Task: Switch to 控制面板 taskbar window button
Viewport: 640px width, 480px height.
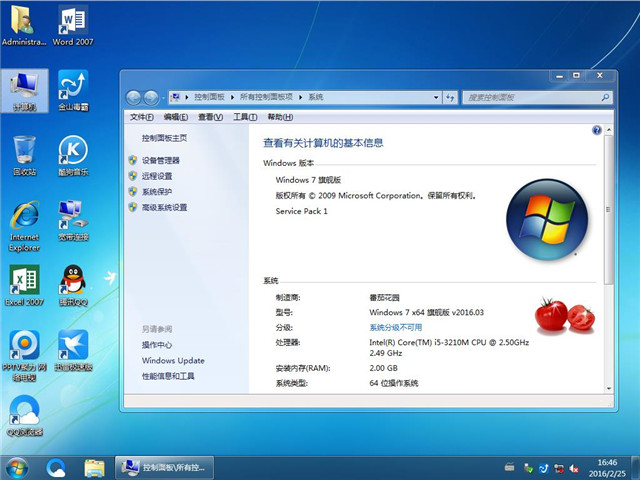Action: [x=164, y=468]
